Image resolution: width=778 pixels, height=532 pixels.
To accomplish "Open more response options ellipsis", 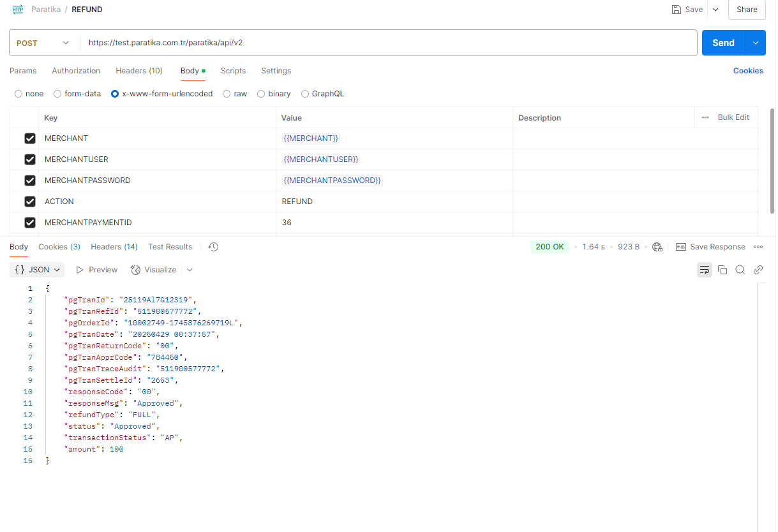I will (758, 247).
